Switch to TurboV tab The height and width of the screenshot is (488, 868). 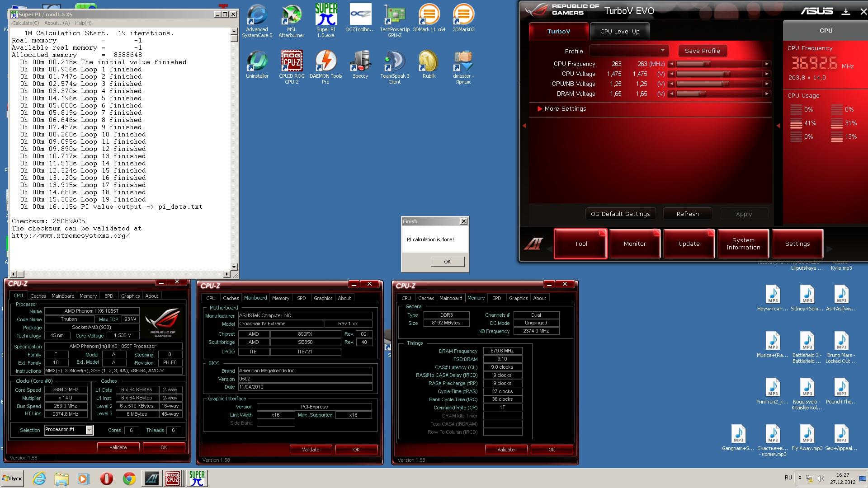coord(559,31)
